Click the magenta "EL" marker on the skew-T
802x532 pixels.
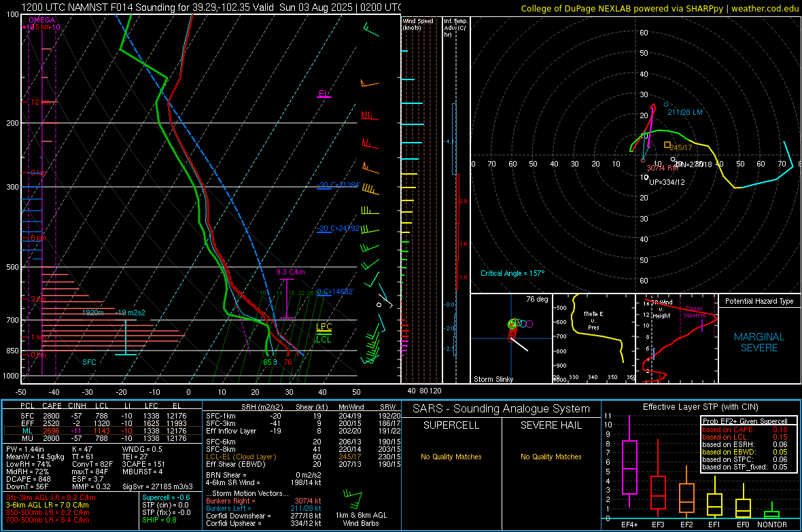click(324, 94)
